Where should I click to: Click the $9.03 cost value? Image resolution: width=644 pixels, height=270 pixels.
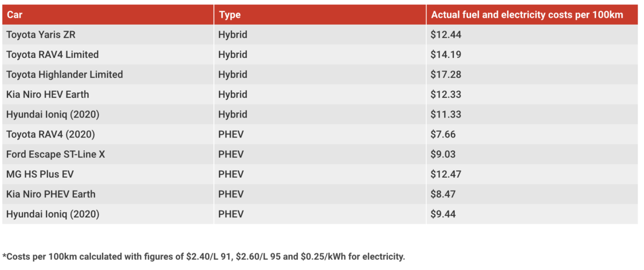coord(443,154)
